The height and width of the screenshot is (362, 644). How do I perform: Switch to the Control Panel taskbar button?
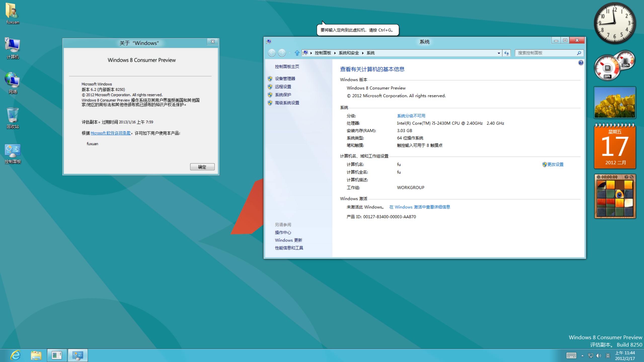77,355
